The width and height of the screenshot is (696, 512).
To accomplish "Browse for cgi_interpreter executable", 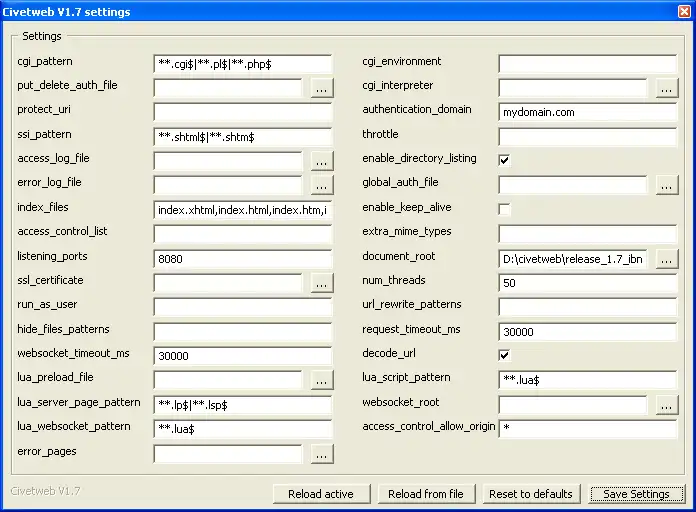I will [x=667, y=88].
